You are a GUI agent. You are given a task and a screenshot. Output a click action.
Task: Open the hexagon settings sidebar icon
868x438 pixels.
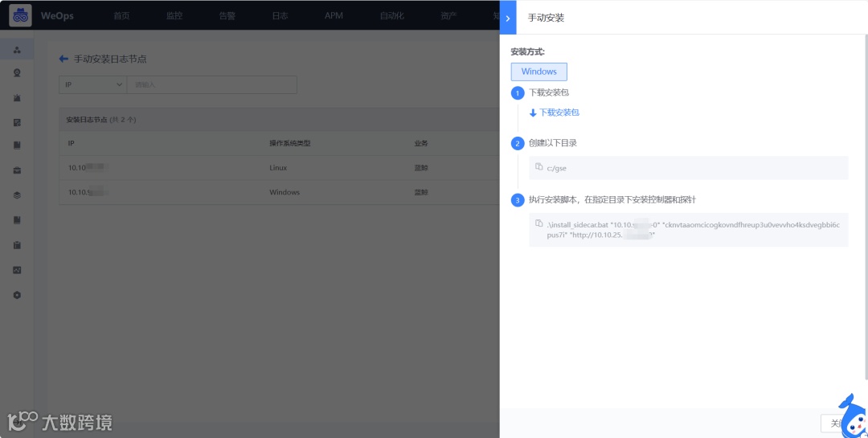(x=17, y=295)
